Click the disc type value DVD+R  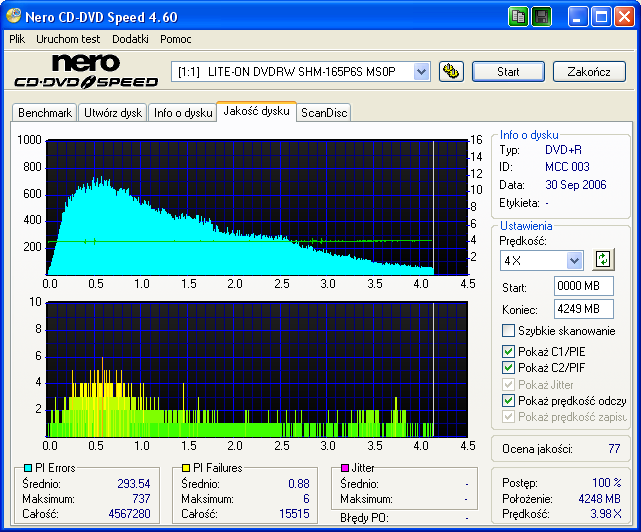563,150
